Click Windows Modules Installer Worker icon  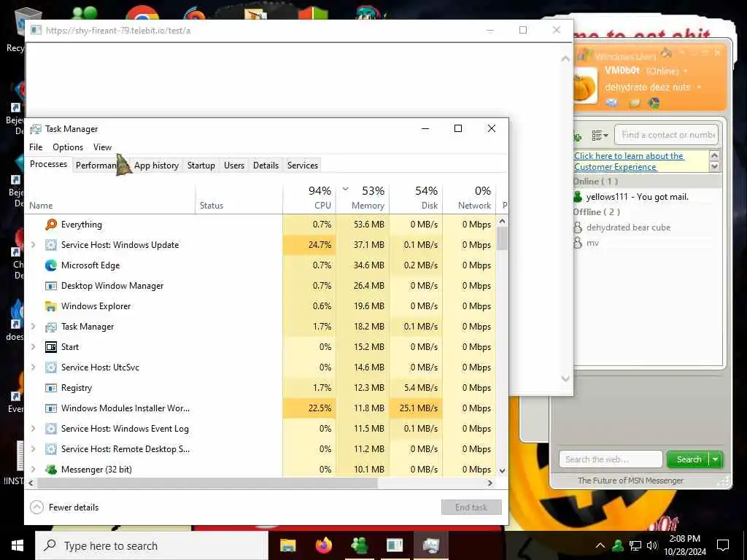(x=51, y=408)
